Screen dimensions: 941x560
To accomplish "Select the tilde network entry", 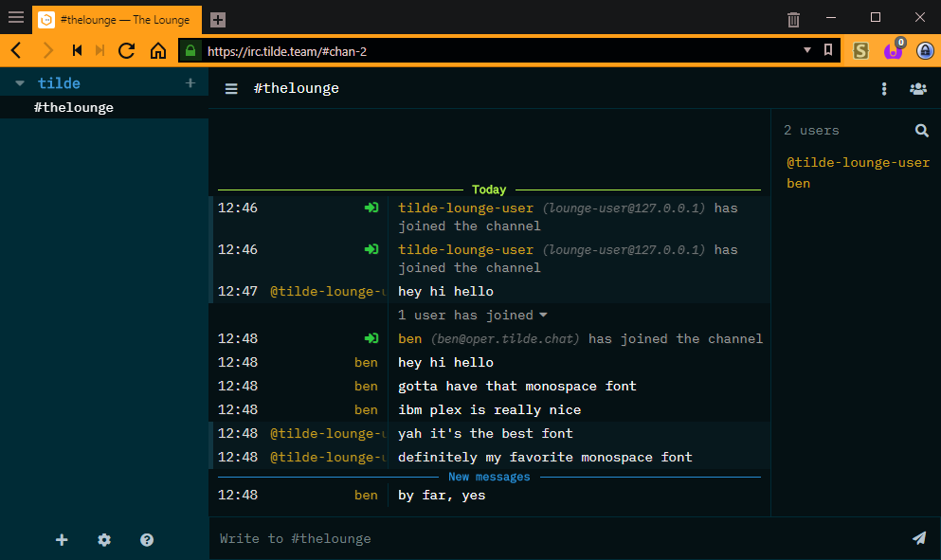I will point(59,83).
